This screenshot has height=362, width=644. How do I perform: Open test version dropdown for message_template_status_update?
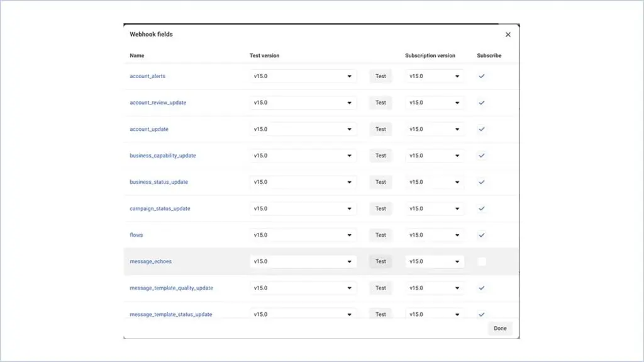303,314
